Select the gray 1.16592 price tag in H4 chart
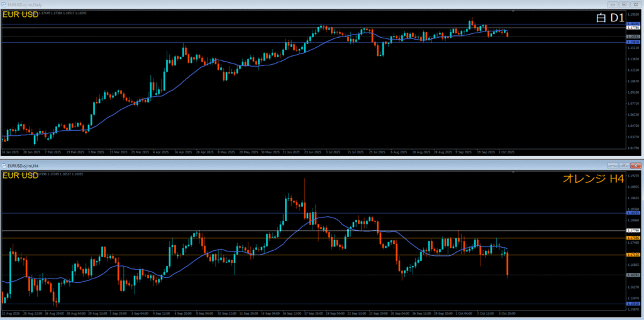The image size is (644, 320). 633,275
